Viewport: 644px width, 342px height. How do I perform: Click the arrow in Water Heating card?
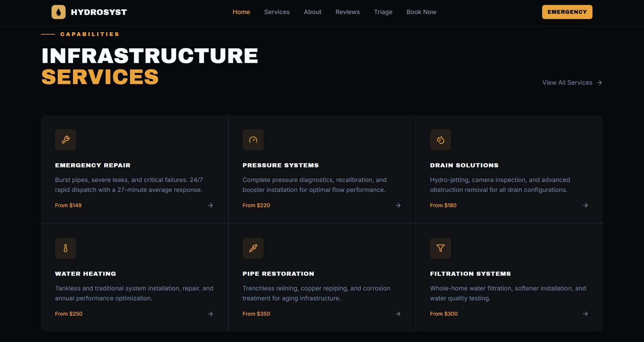pos(211,314)
